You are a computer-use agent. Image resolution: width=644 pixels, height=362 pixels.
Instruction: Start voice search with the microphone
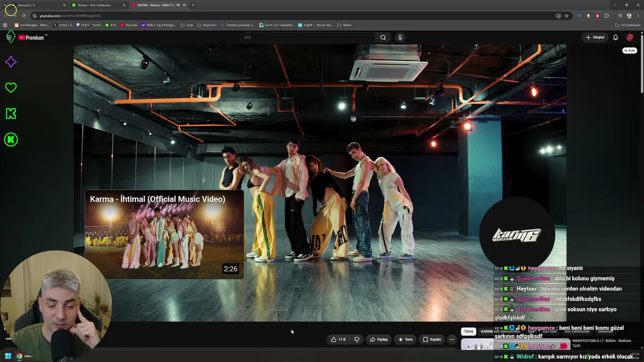400,37
